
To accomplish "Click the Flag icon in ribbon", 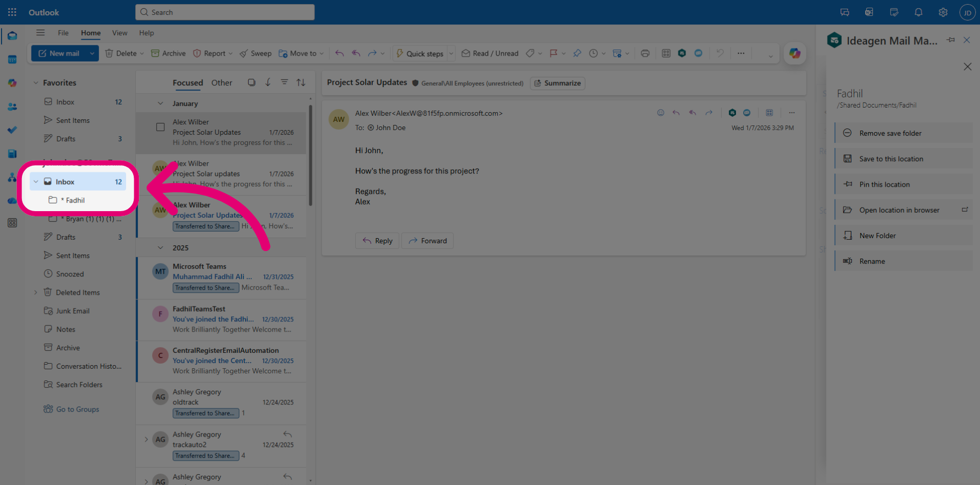I will pyautogui.click(x=553, y=53).
